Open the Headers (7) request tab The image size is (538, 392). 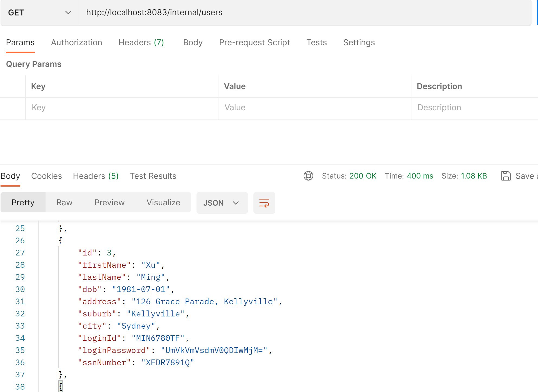141,43
